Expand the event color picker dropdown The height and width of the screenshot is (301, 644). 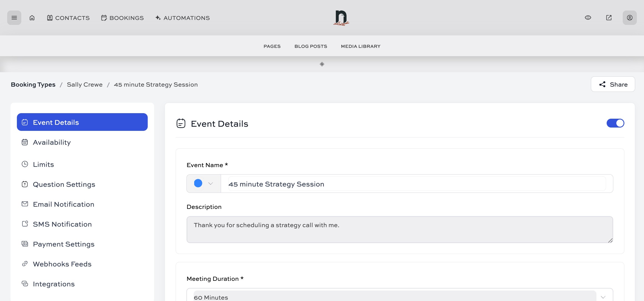[211, 183]
